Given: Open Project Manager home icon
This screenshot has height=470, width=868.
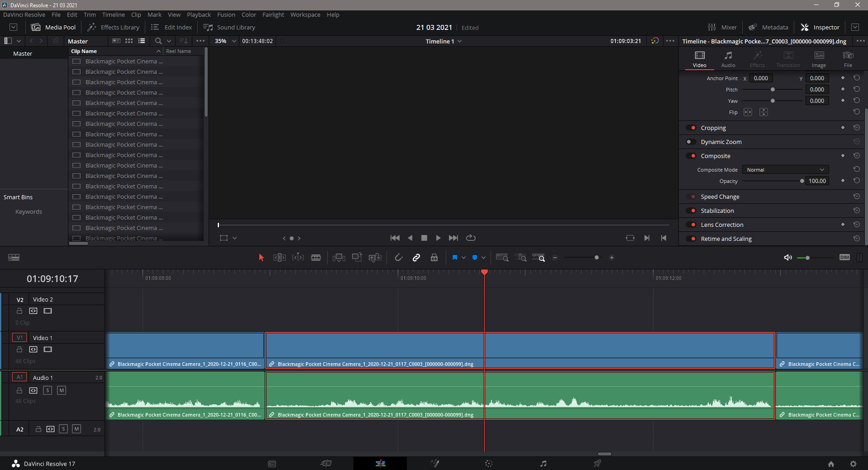Looking at the screenshot, I should click(x=831, y=464).
